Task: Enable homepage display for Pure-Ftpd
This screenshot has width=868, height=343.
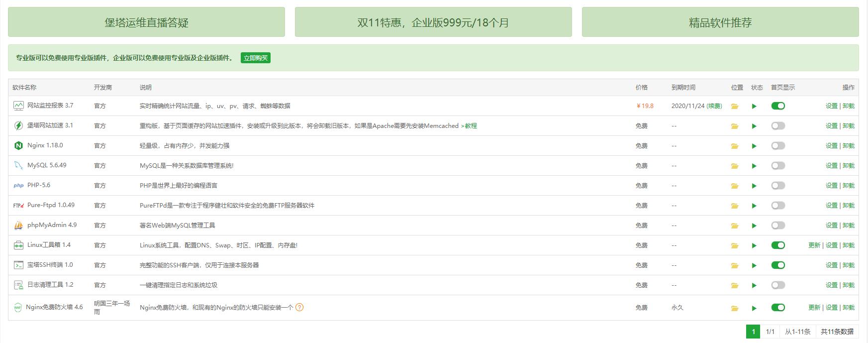Action: (x=778, y=205)
